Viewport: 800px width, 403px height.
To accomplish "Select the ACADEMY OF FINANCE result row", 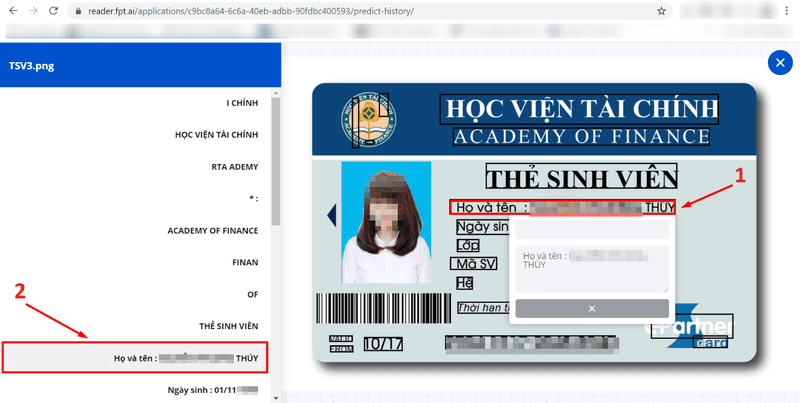I will (x=136, y=231).
